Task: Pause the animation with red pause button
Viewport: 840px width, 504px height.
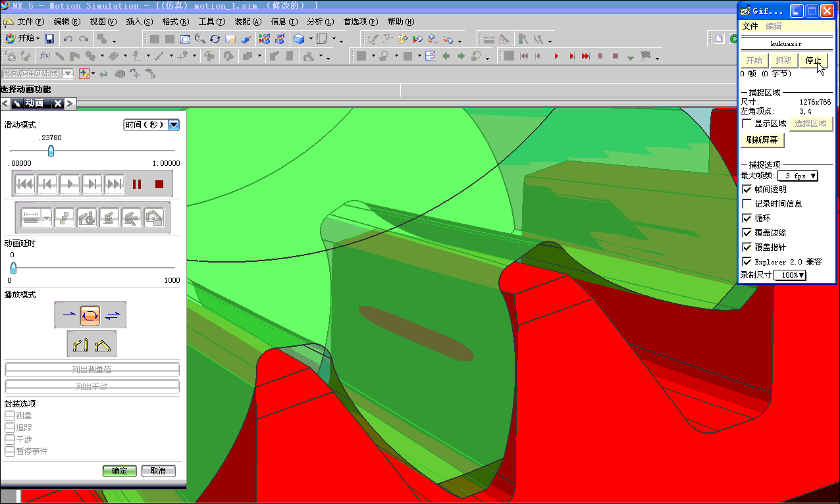Action: click(x=137, y=184)
